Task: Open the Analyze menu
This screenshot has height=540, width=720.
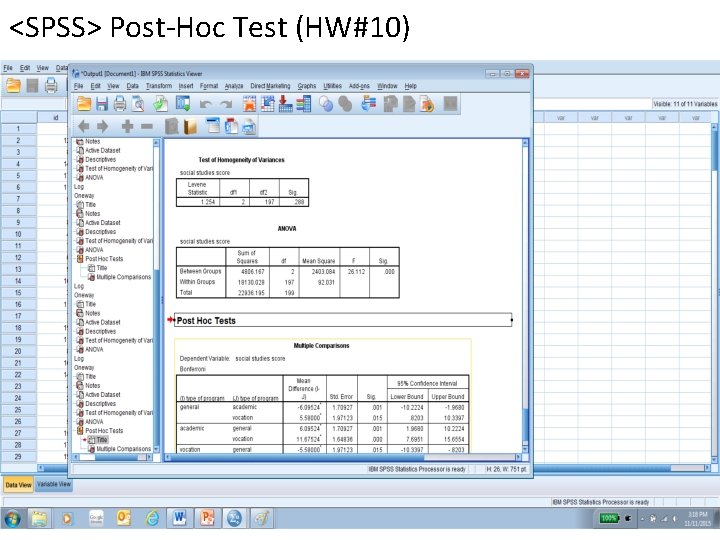Action: pyautogui.click(x=234, y=86)
